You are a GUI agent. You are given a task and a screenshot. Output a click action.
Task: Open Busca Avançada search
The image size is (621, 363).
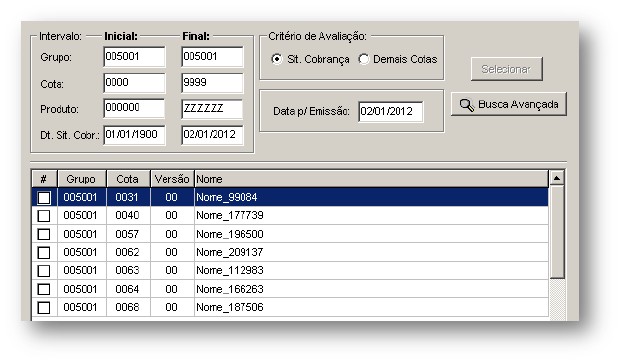click(509, 105)
